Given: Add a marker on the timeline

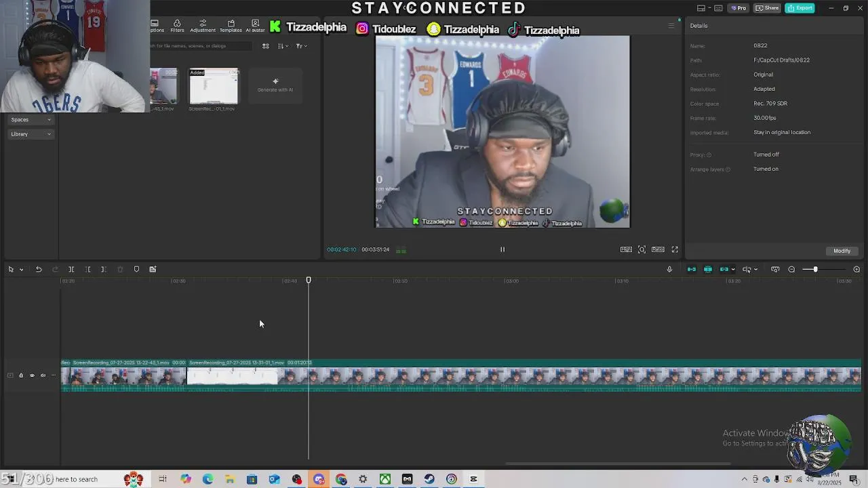Looking at the screenshot, I should point(136,270).
